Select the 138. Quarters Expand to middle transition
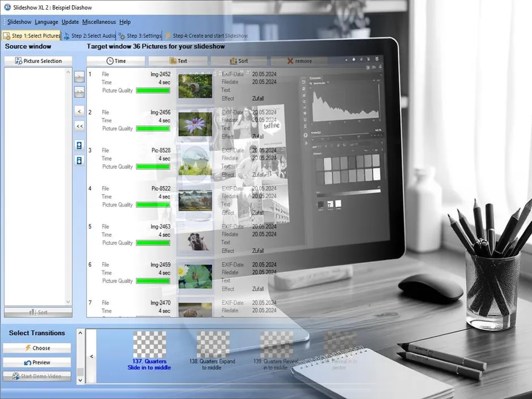This screenshot has height=399, width=532. tap(212, 350)
